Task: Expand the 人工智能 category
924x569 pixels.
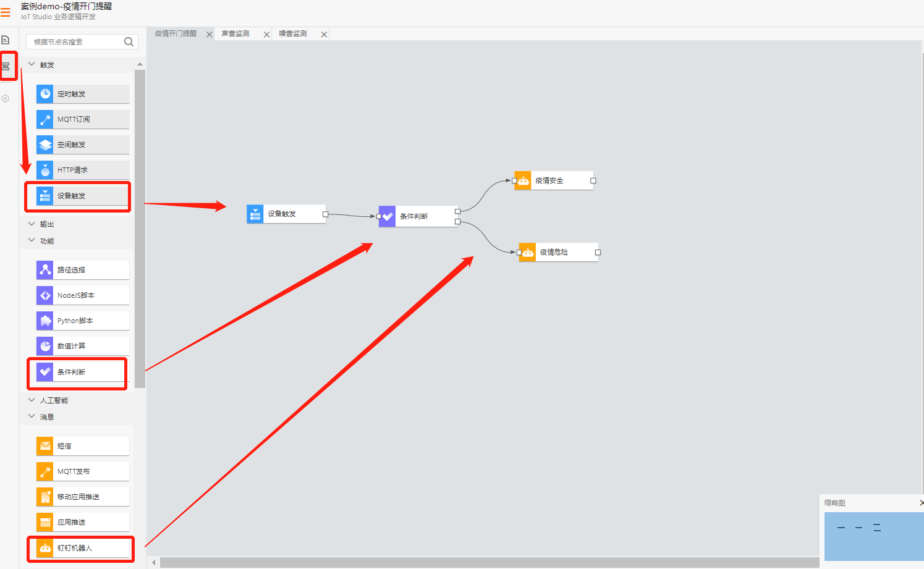Action: point(32,400)
